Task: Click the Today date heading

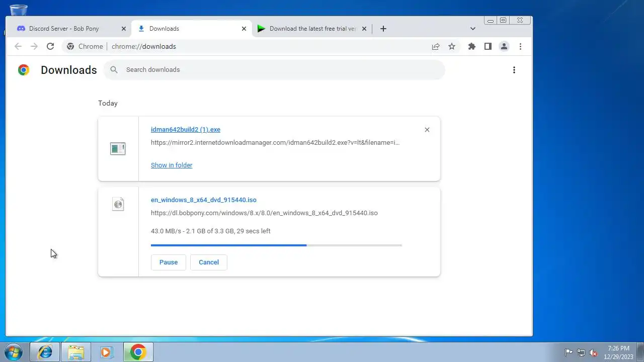Action: coord(108,103)
